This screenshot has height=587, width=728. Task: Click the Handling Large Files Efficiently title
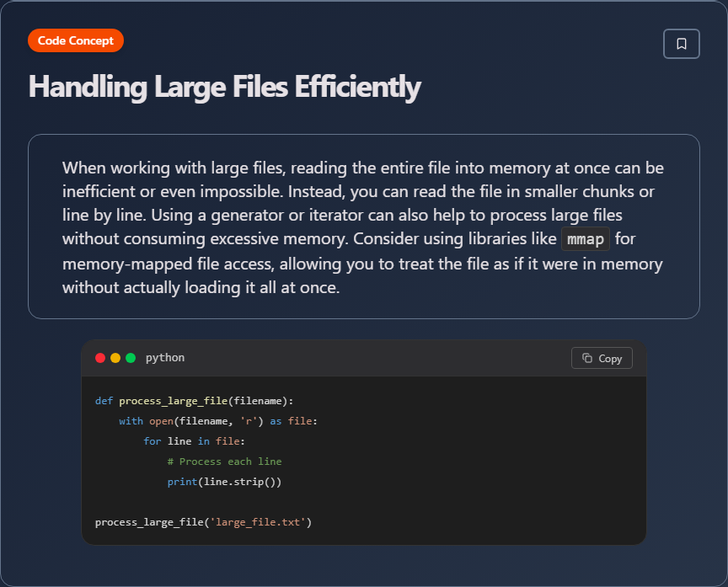point(223,87)
